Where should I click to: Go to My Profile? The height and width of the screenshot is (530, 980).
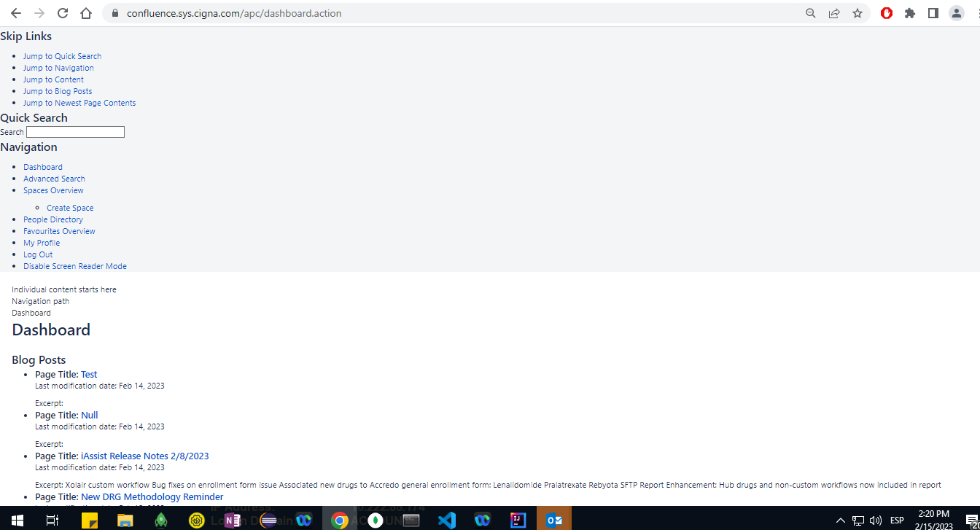(42, 243)
